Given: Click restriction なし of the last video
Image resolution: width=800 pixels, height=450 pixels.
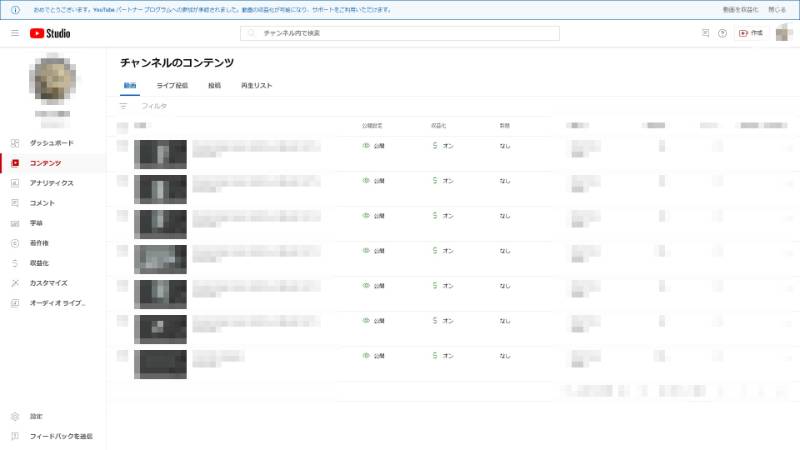Looking at the screenshot, I should click(505, 356).
